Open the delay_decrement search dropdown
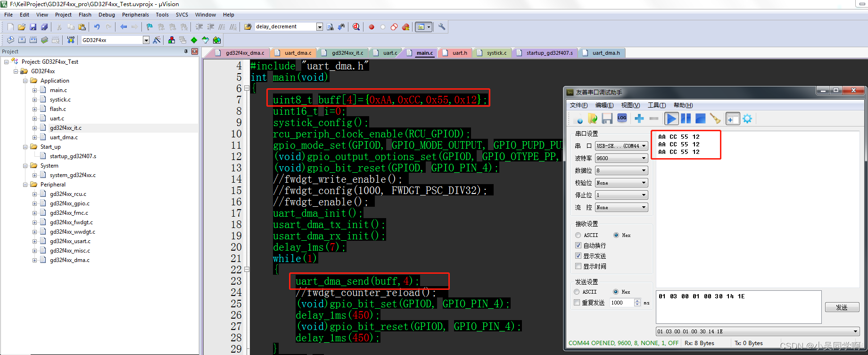The image size is (868, 355). point(320,27)
